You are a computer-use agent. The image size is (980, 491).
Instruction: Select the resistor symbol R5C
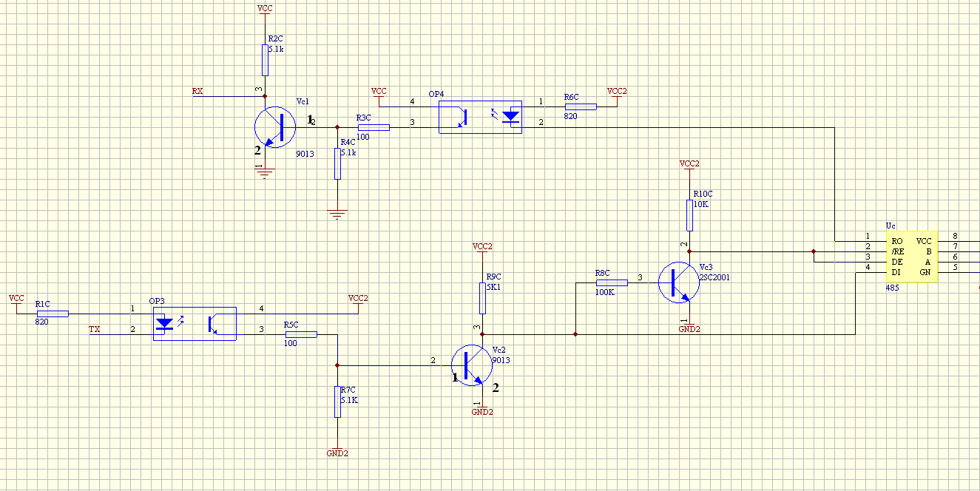pos(301,334)
